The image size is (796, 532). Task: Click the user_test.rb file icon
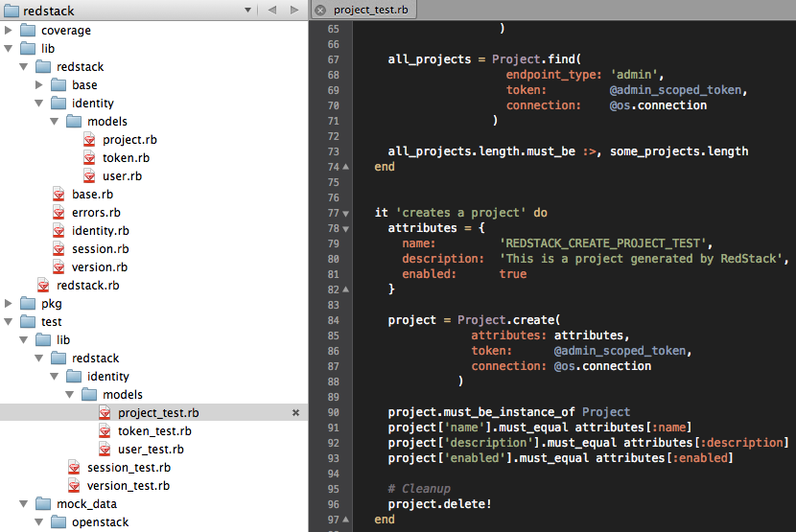pos(105,450)
